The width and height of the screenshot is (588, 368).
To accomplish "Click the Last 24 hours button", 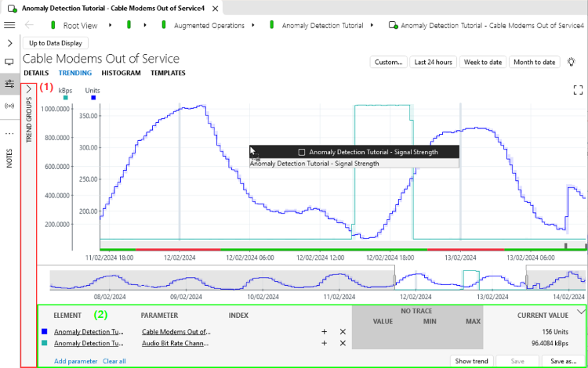I will 433,62.
